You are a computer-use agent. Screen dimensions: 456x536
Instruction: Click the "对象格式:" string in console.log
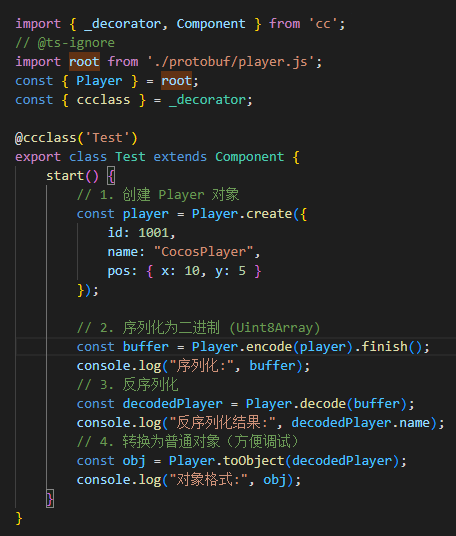point(208,480)
